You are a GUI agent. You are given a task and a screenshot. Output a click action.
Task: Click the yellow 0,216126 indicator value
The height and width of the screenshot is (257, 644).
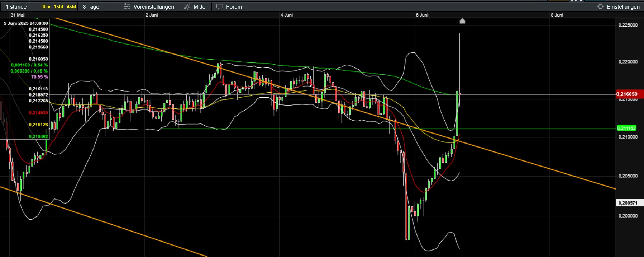(x=38, y=125)
